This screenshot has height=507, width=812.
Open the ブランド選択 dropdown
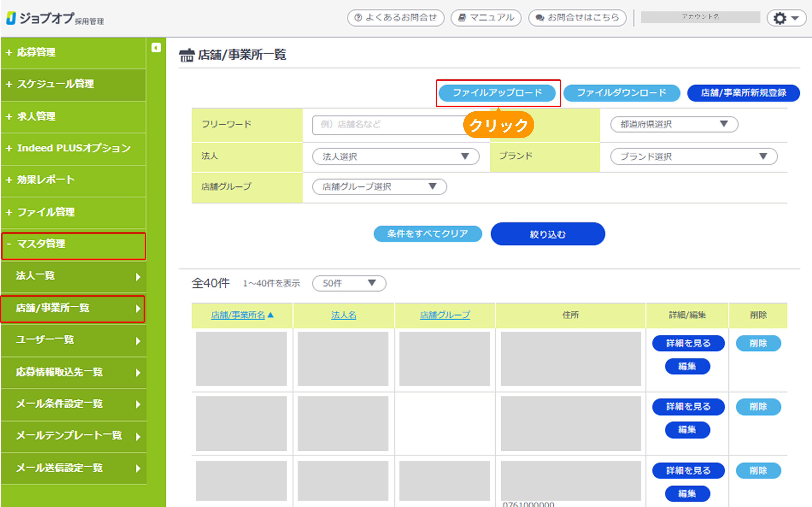pyautogui.click(x=693, y=157)
